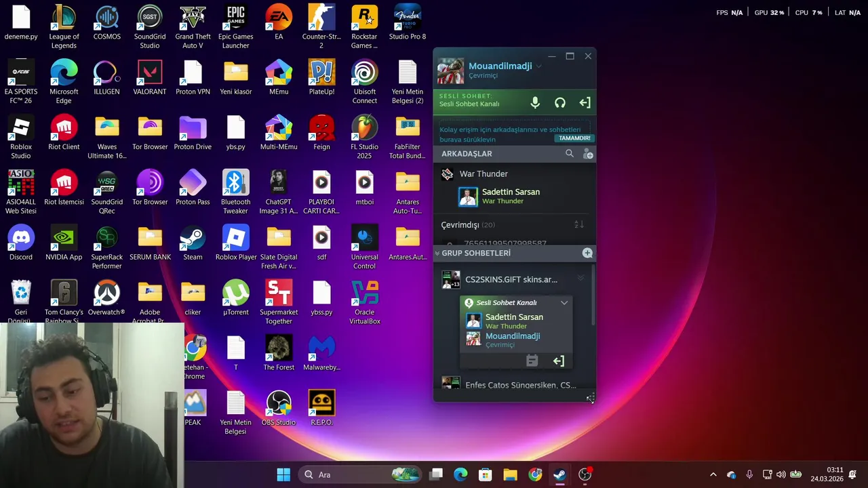Viewport: 868px width, 488px height.
Task: Open Malwarebytes desktop icon
Action: [321, 354]
